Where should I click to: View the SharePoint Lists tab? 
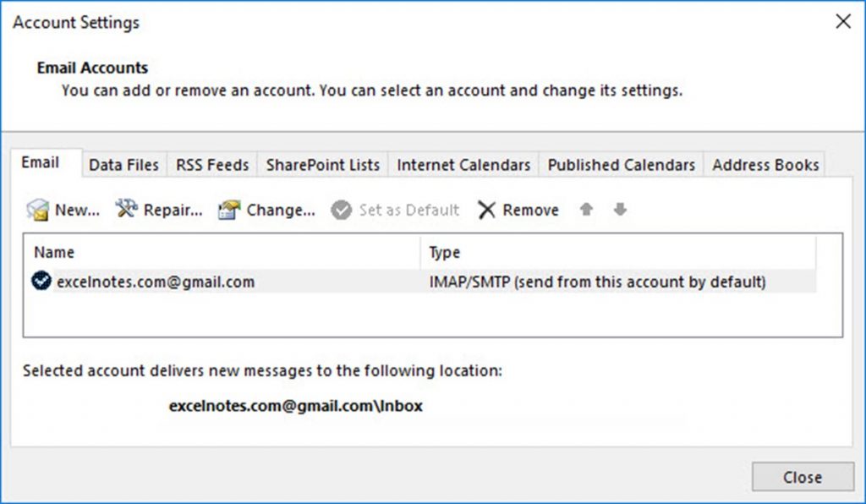click(x=321, y=165)
